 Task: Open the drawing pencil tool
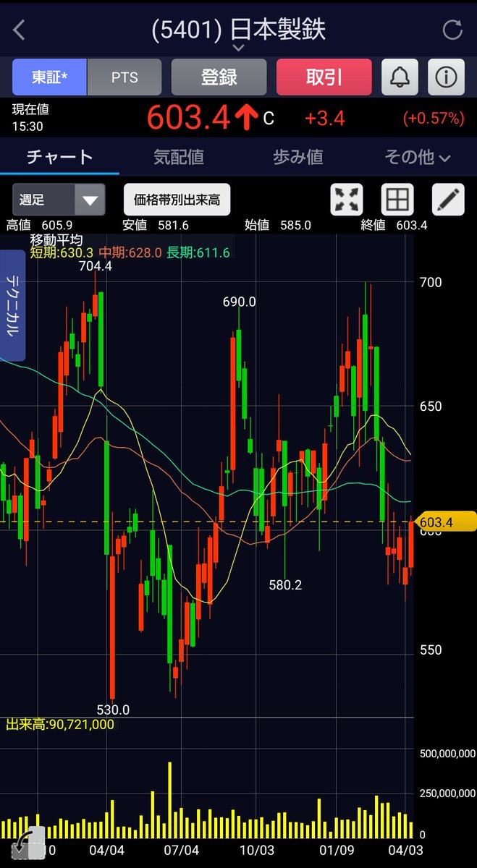tap(448, 200)
